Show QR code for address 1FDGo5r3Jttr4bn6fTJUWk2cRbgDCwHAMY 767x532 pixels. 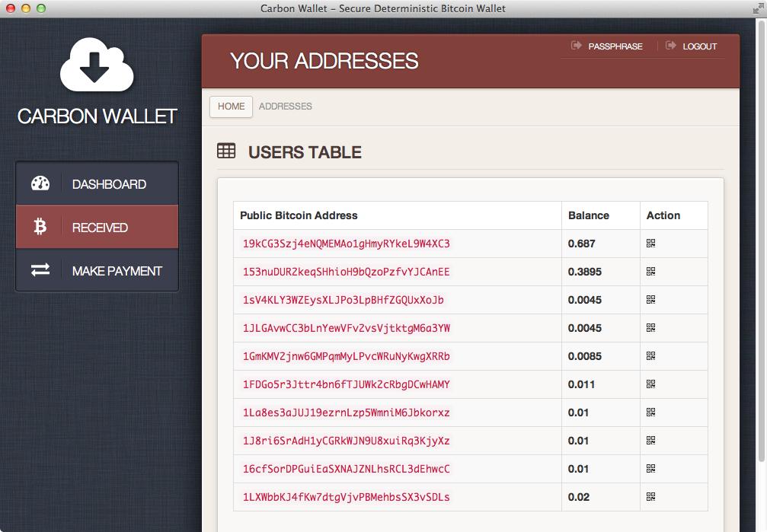[x=650, y=384]
